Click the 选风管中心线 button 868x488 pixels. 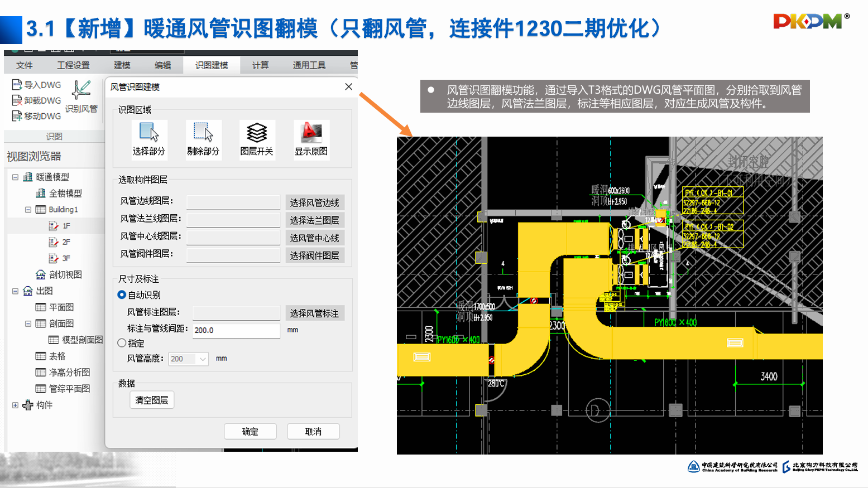[315, 238]
